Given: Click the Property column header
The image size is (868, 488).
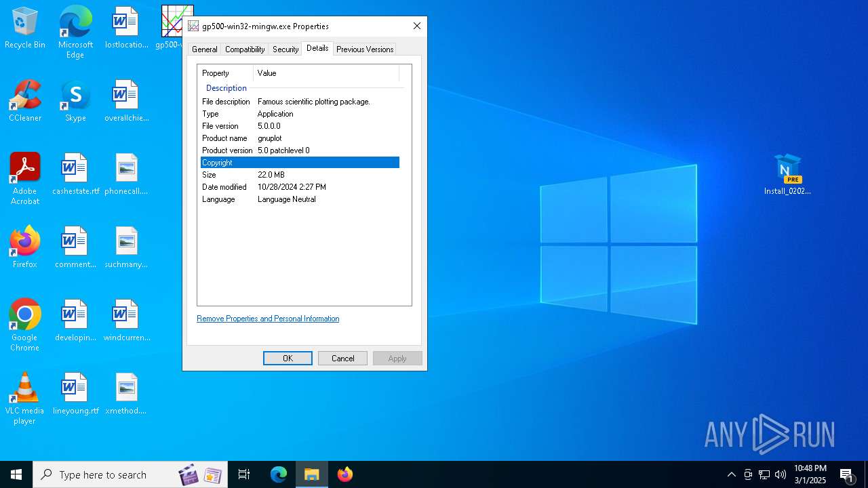Looking at the screenshot, I should 225,73.
